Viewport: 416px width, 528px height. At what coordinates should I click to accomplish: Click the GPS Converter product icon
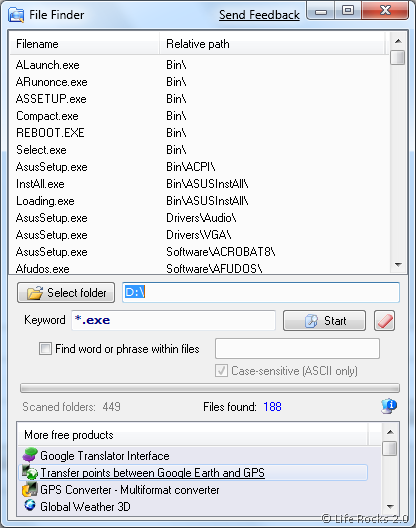point(30,489)
